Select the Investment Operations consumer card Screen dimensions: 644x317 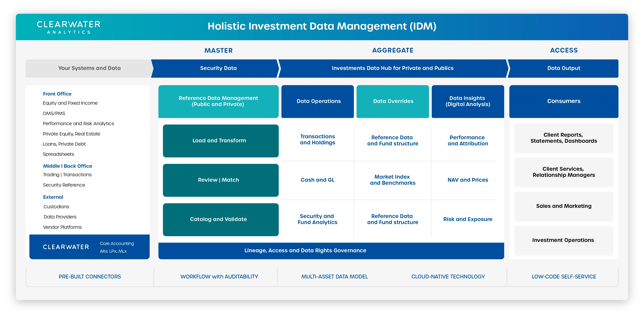pos(563,240)
